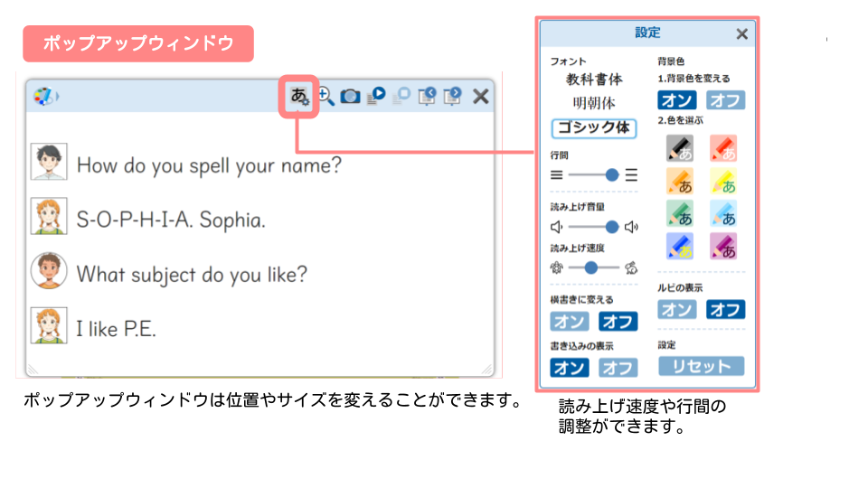This screenshot has height=488, width=868.
Task: Select the ゴシック体 font button
Action: pyautogui.click(x=593, y=128)
